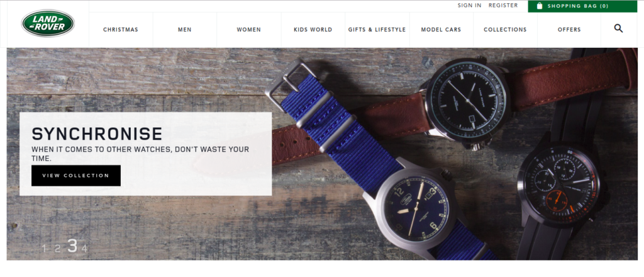Click the View Collection button
Viewport: 644px width, 277px height.
click(76, 176)
